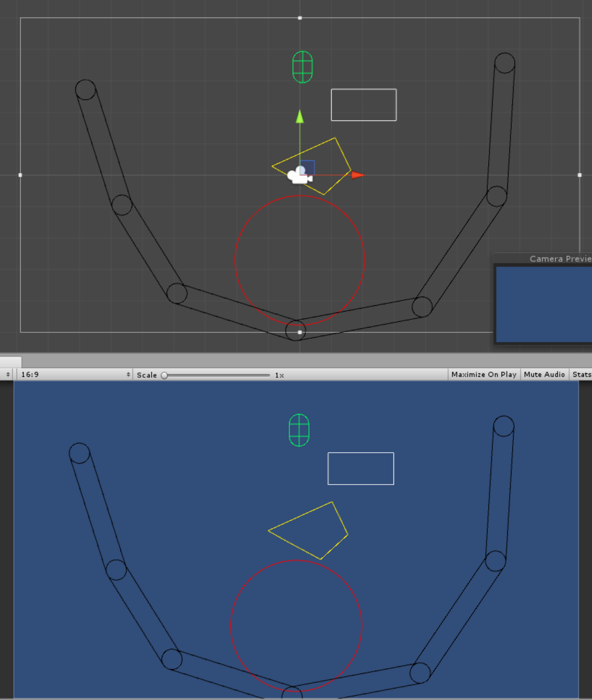Viewport: 592px width, 700px height.
Task: Click the Camera Preview thumbnail image
Action: tap(544, 304)
